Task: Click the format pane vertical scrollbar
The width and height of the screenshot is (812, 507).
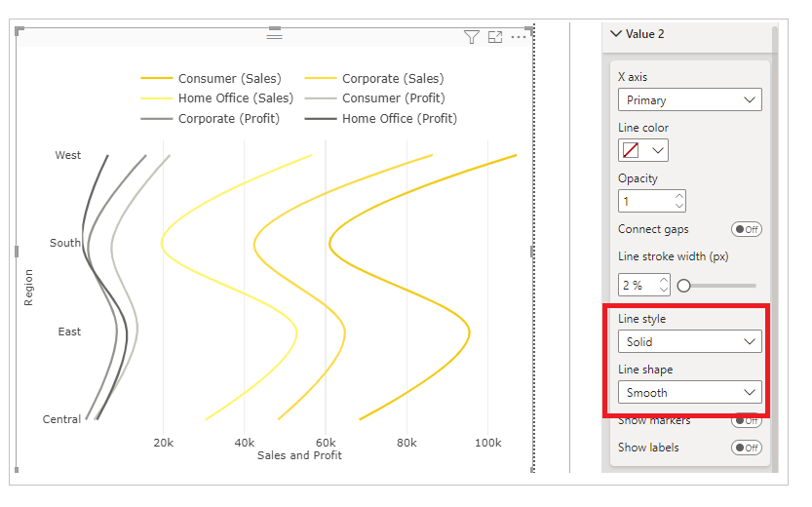Action: (775, 249)
